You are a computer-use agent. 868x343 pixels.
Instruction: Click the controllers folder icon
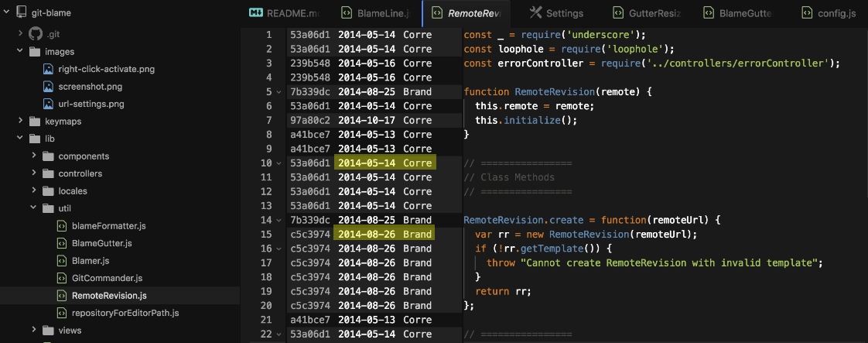(x=48, y=173)
